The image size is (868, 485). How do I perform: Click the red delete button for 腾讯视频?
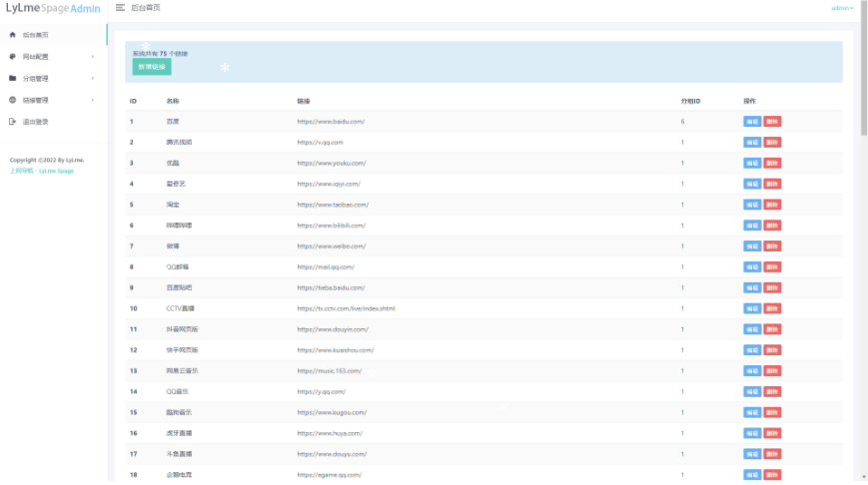(772, 143)
